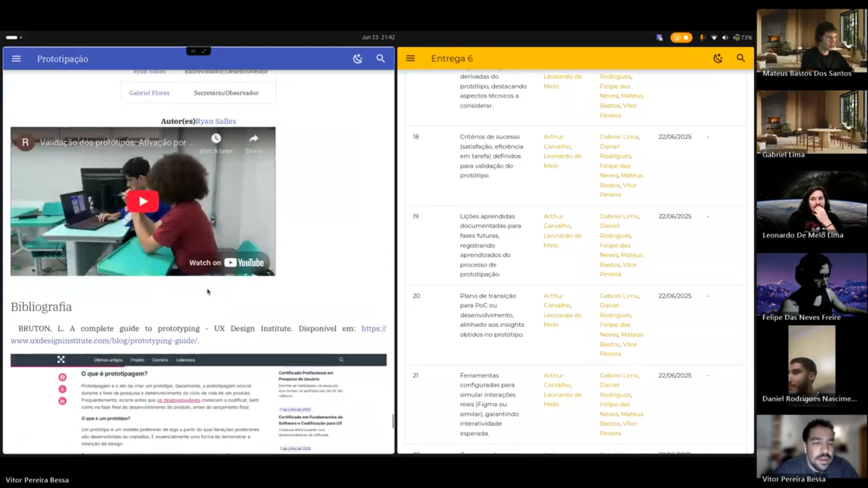
Task: Click 'Critérios de sucesso' description in row 18
Action: [491, 156]
